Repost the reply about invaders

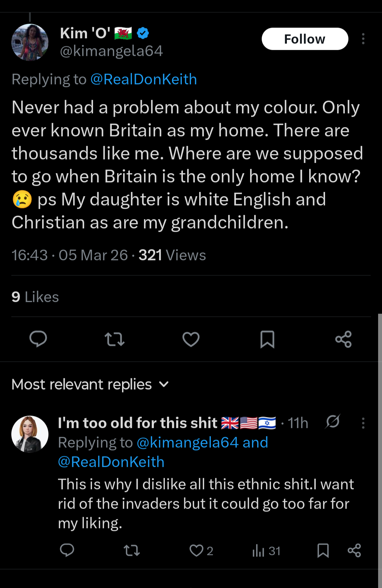[x=132, y=550]
